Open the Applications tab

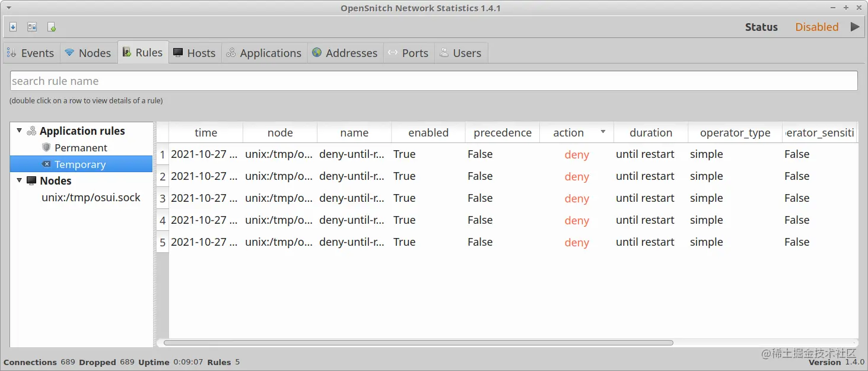point(265,53)
